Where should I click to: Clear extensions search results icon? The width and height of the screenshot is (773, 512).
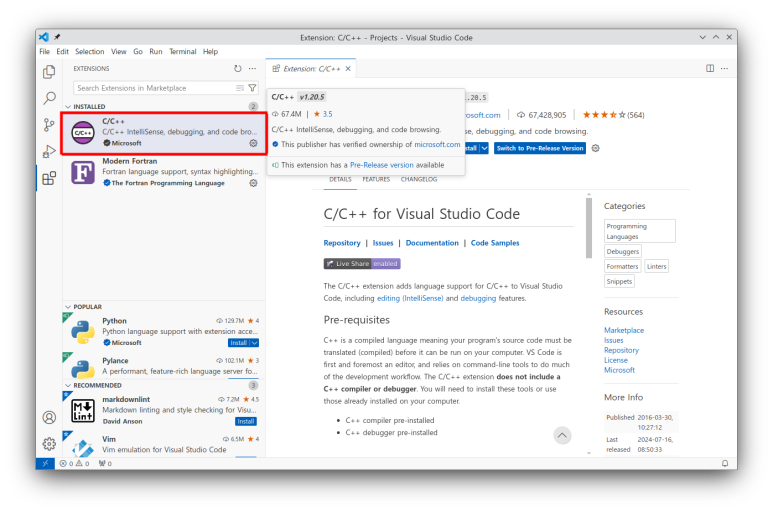pyautogui.click(x=240, y=88)
